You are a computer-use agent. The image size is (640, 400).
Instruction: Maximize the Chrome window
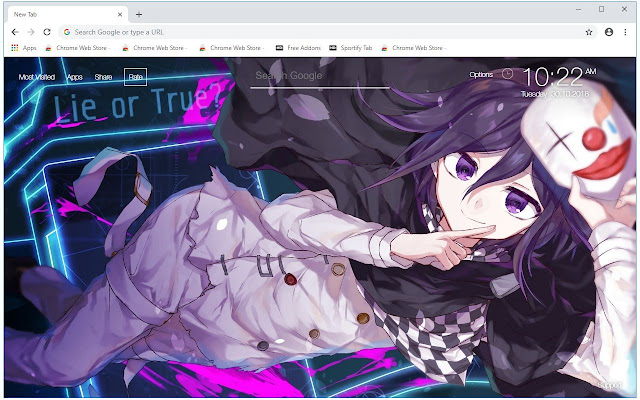point(601,9)
